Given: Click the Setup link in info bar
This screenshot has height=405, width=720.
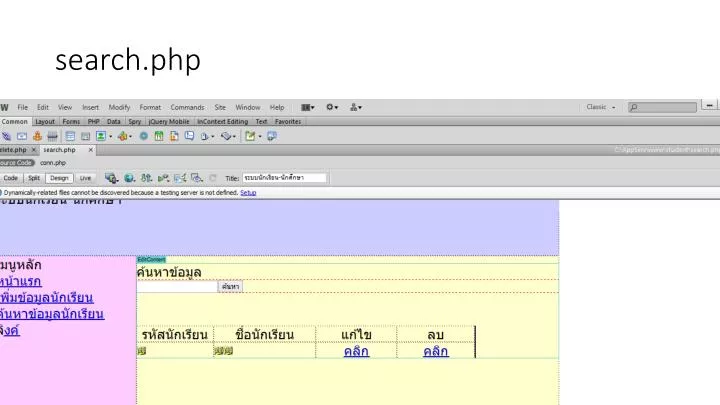Looking at the screenshot, I should pos(248,192).
